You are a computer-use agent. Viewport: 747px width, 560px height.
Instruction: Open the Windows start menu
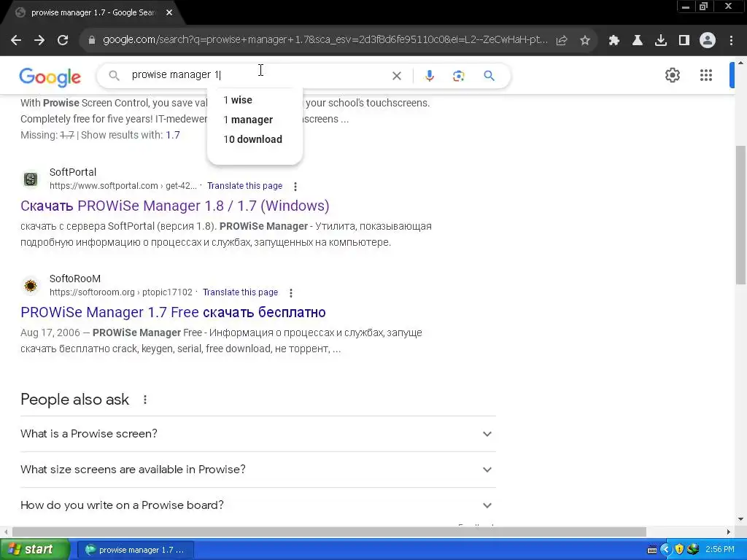point(34,550)
